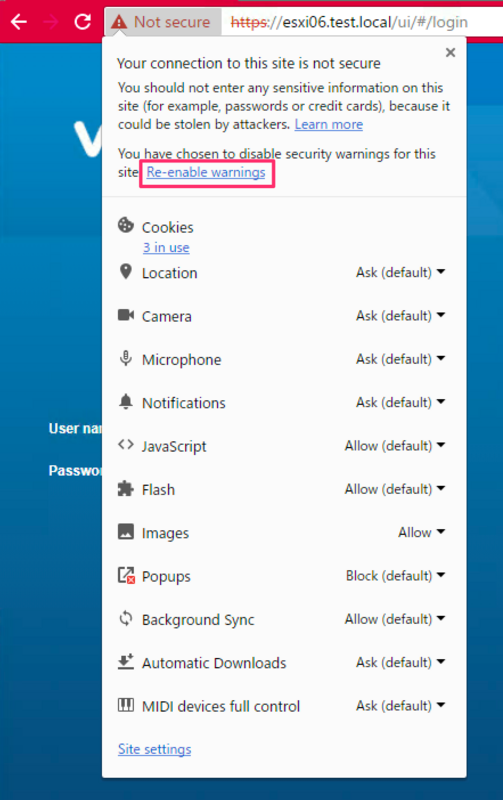503x800 pixels.
Task: Click the Notifications bell icon
Action: (125, 402)
